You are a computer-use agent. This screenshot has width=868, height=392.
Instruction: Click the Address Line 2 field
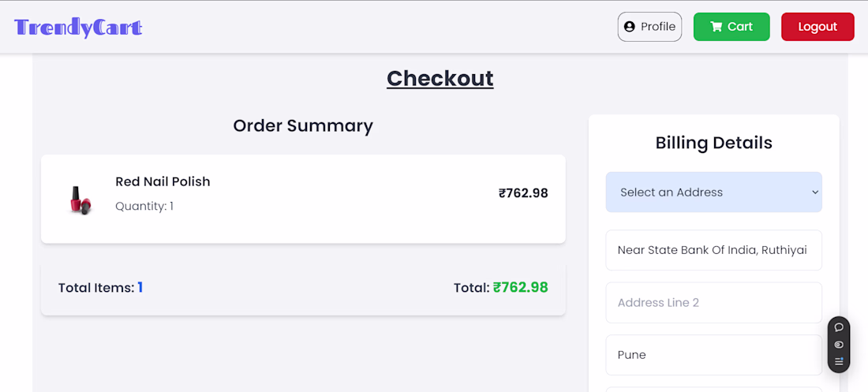713,303
